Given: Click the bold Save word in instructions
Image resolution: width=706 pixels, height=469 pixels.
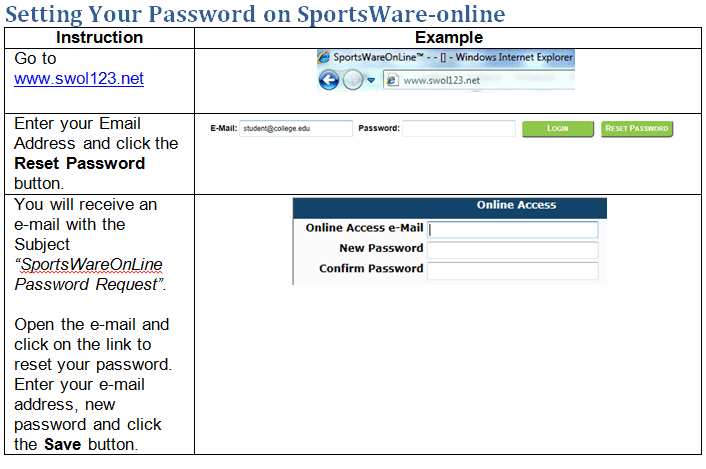Looking at the screenshot, I should tap(63, 444).
